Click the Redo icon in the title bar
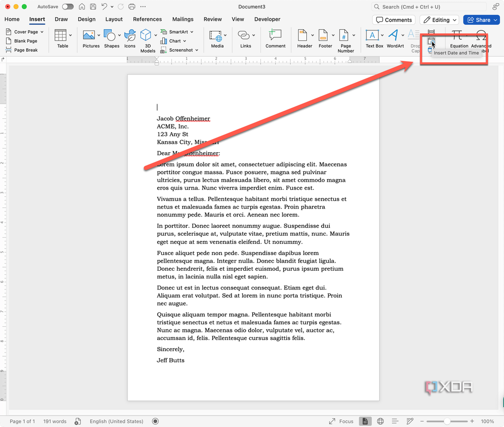 pyautogui.click(x=121, y=7)
